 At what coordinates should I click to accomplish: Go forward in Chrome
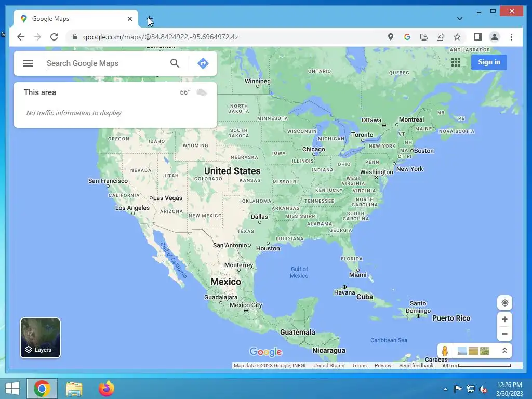37,37
